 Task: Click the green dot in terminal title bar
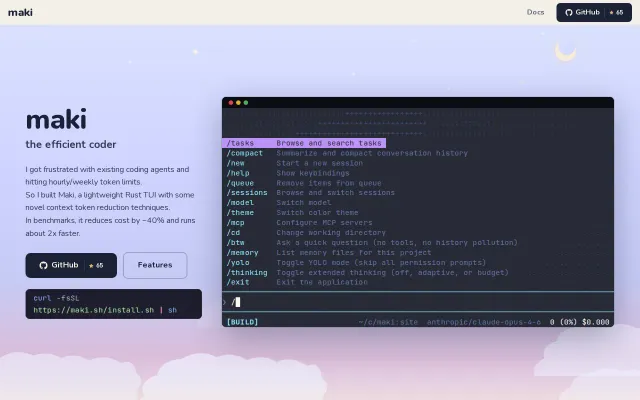(x=246, y=103)
